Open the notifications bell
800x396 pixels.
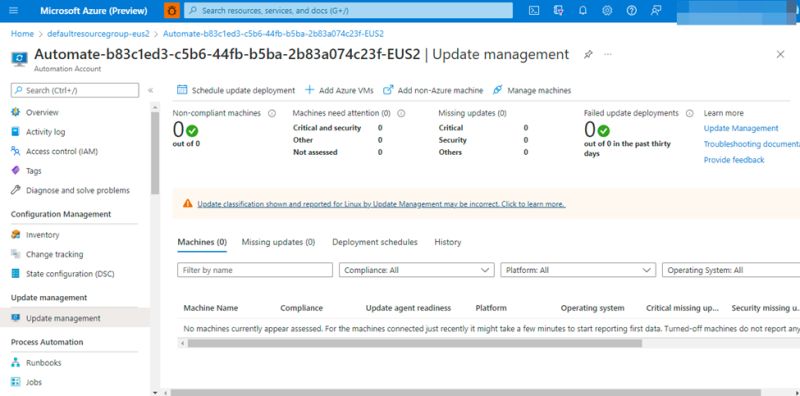[x=583, y=11]
